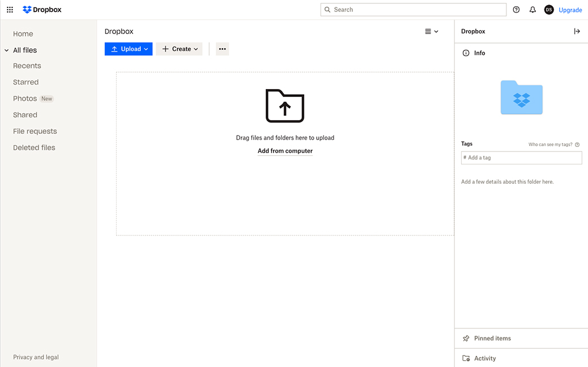Open the Create dropdown menu
The width and height of the screenshot is (588, 367).
[x=179, y=49]
